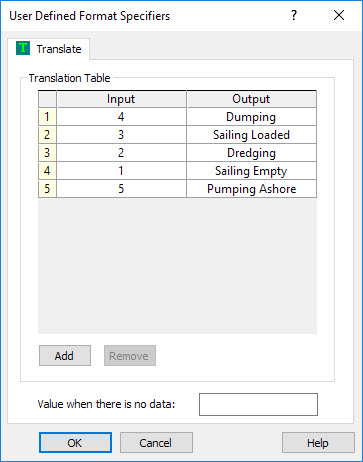Open the question mark help icon
Viewport: 363px width, 462px height.
pyautogui.click(x=294, y=15)
